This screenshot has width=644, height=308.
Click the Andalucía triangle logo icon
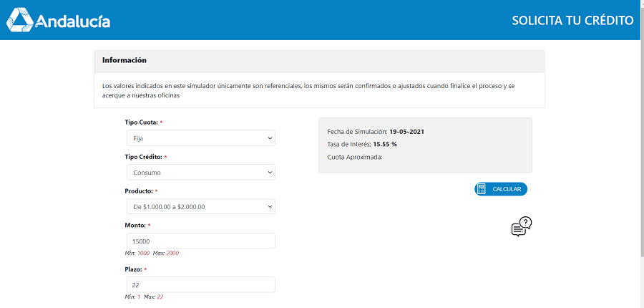19,20
